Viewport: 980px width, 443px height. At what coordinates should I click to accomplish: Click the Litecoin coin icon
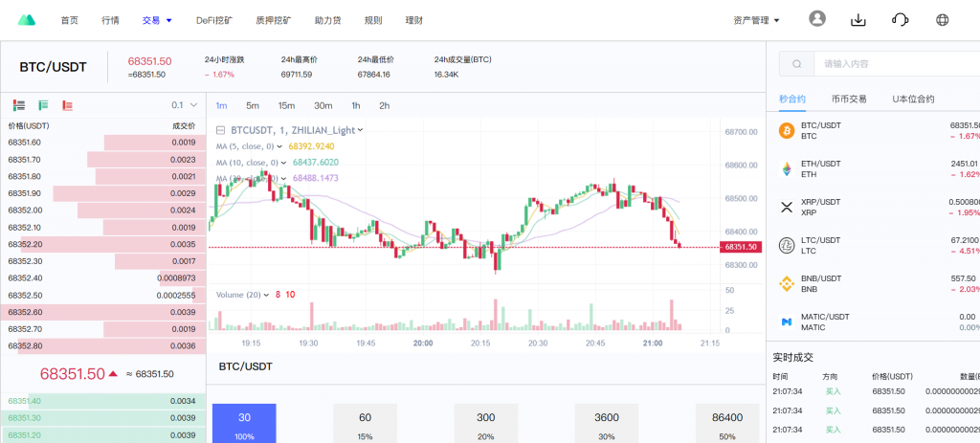coord(786,246)
